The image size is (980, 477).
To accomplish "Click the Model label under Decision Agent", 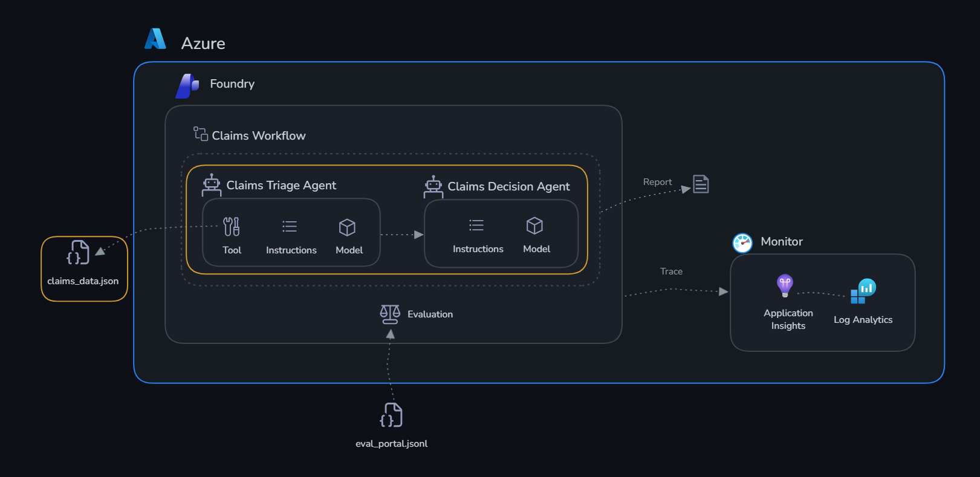I will coord(537,249).
